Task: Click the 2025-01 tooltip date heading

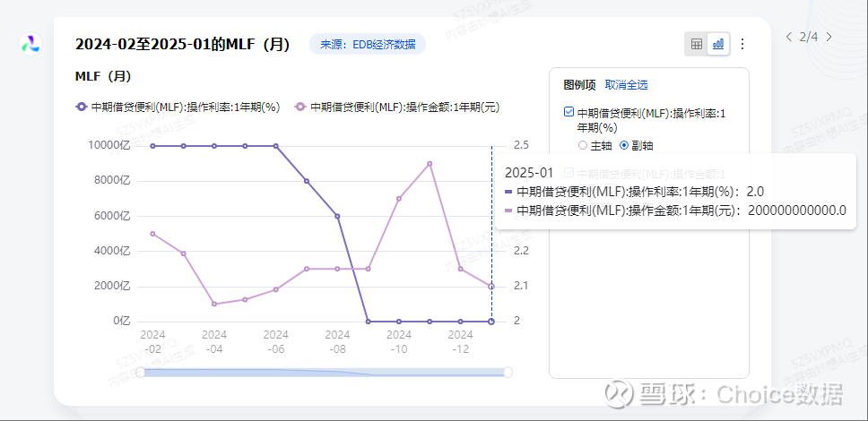Action: point(529,173)
